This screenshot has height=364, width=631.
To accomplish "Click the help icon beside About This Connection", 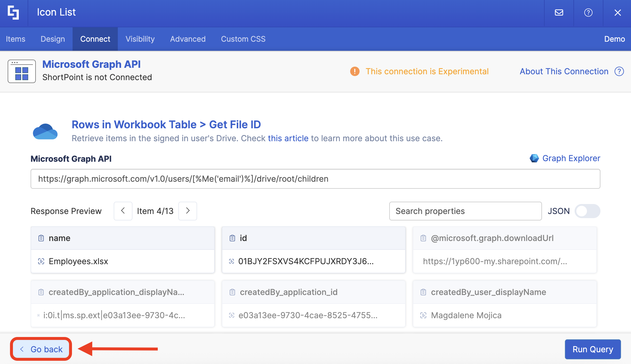I will [x=619, y=71].
